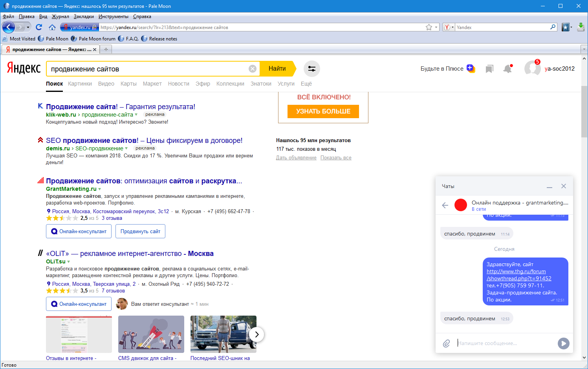Open the bookmarks toolbar button icon
The image size is (588, 369).
566,27
